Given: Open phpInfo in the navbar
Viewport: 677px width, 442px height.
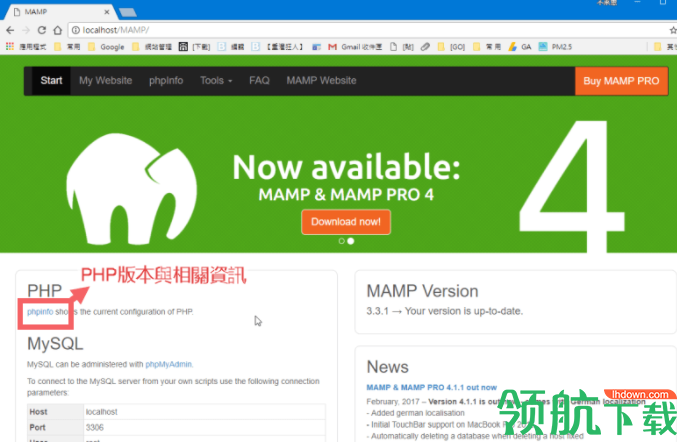Looking at the screenshot, I should point(166,80).
